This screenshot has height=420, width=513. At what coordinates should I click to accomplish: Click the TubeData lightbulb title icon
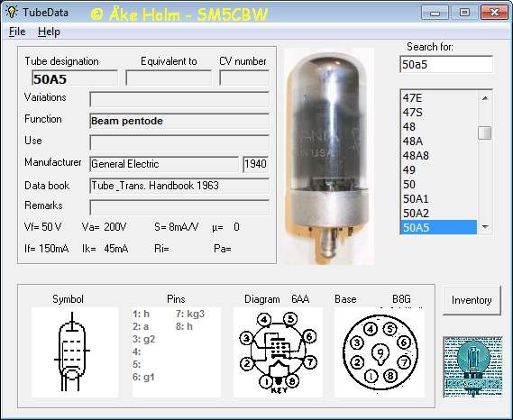tap(12, 12)
